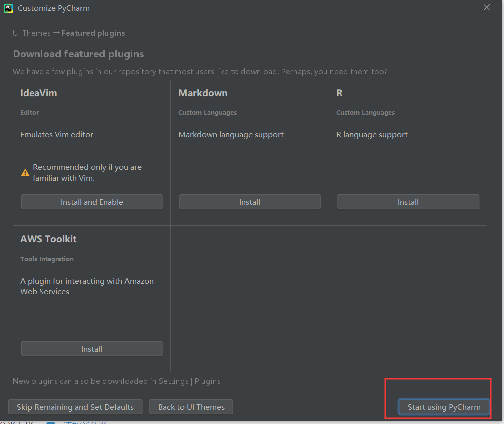This screenshot has height=424, width=504.
Task: Click the 'Markdown language support' description
Action: (231, 134)
